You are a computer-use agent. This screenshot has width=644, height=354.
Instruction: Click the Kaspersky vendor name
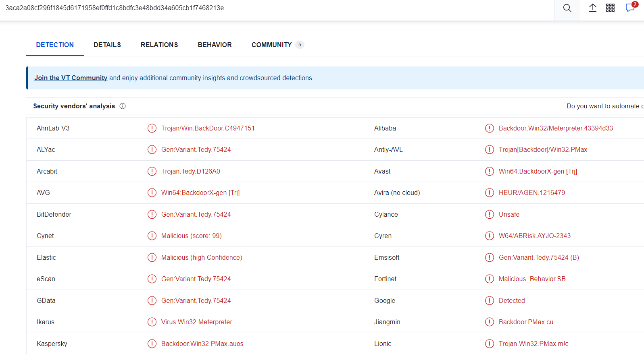pos(52,344)
